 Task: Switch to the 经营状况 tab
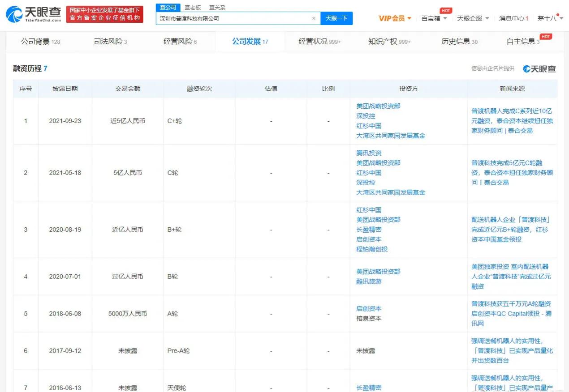pos(320,42)
